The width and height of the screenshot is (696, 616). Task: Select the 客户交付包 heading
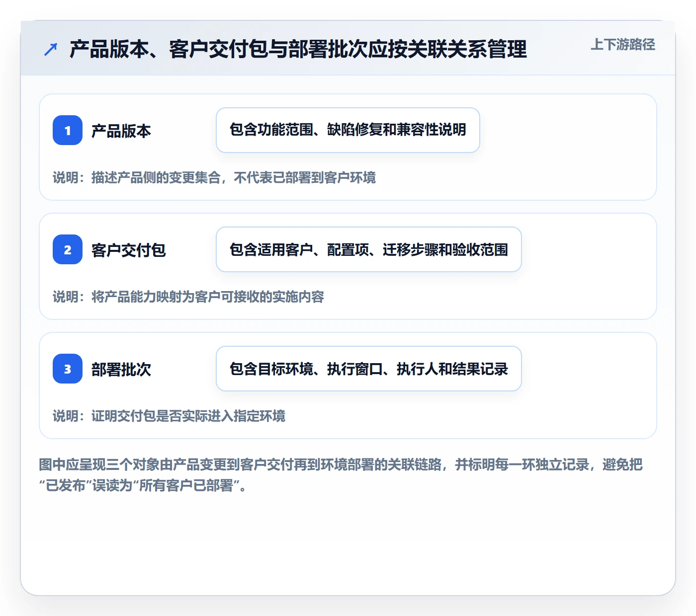[x=129, y=250]
